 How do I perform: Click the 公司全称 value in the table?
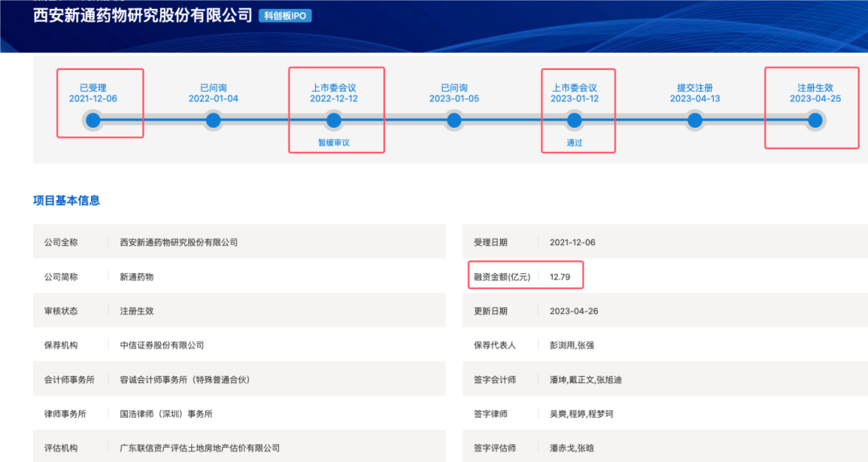coord(178,243)
